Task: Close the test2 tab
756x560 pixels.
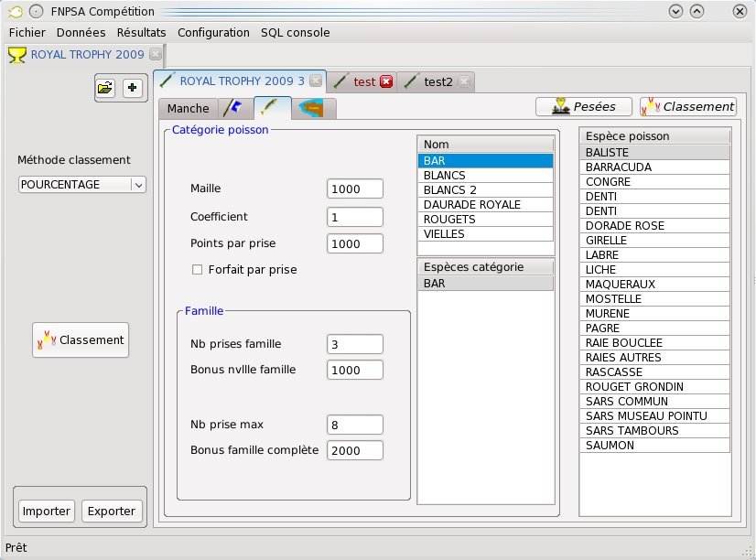Action: [x=464, y=81]
